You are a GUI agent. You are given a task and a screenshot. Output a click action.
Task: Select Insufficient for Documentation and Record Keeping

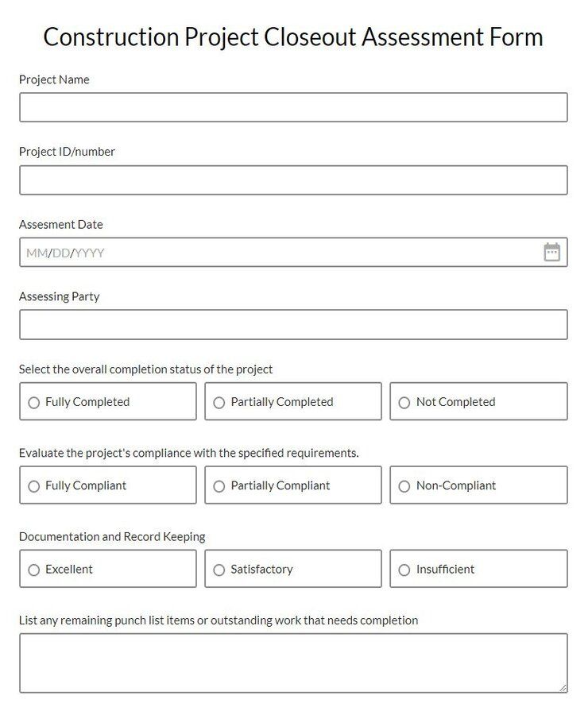click(x=404, y=569)
